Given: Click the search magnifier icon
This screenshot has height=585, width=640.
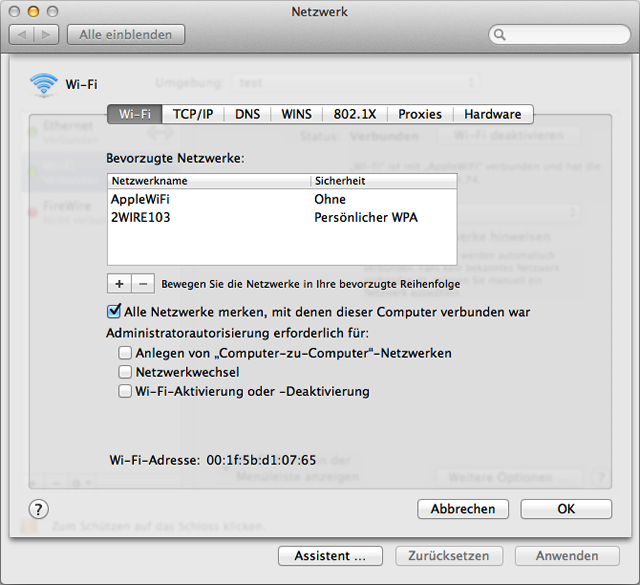Looking at the screenshot, I should point(500,35).
